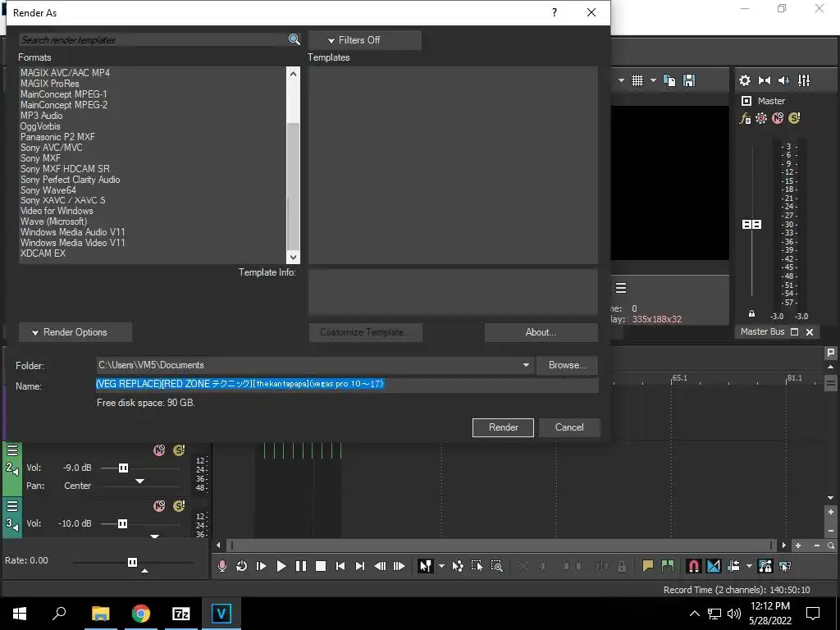
Task: Click the Render As help question mark
Action: point(555,12)
